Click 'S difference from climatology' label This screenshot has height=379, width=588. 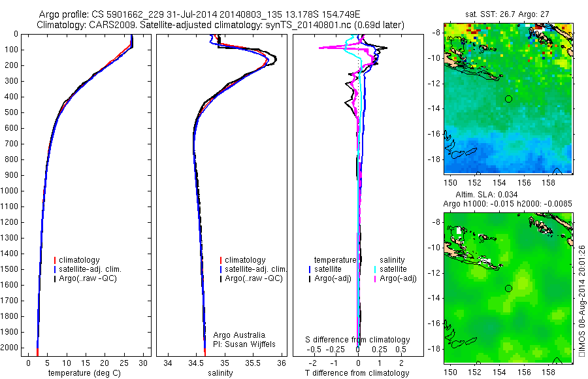pos(357,340)
